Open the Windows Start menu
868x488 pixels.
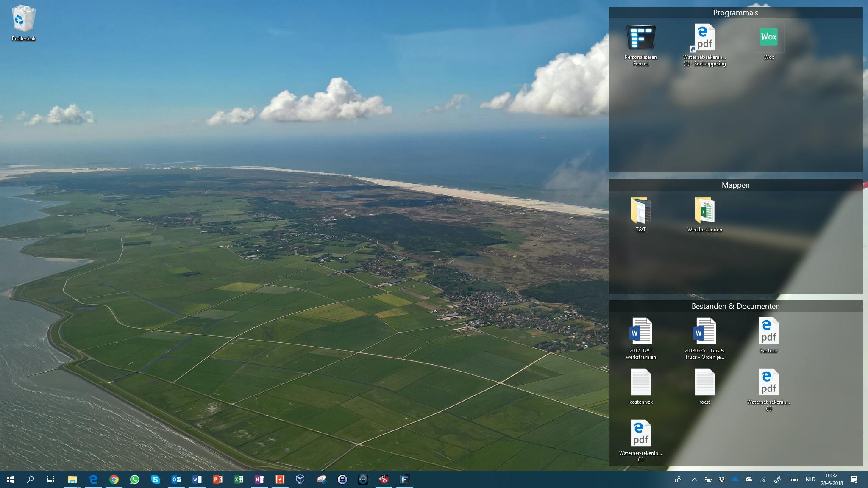[x=10, y=480]
